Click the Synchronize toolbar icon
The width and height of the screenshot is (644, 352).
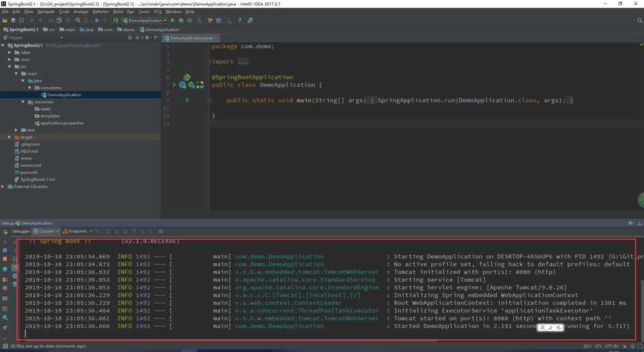click(x=21, y=20)
